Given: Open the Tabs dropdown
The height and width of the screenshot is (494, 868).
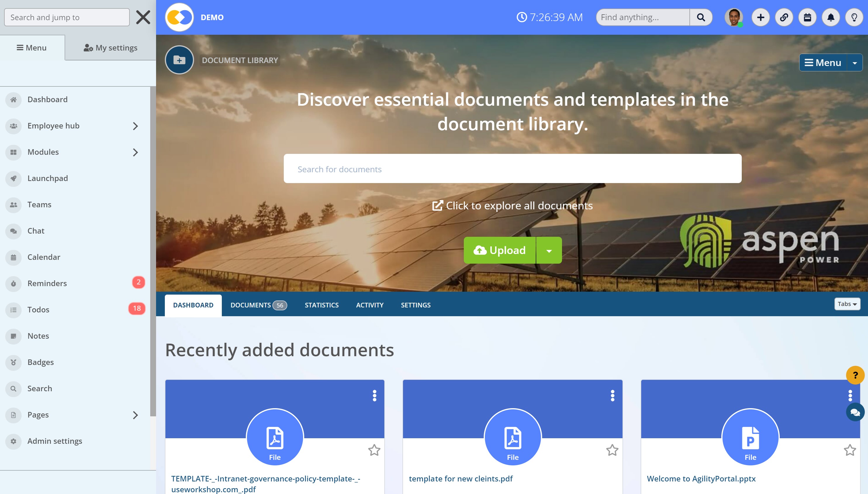Looking at the screenshot, I should point(847,304).
